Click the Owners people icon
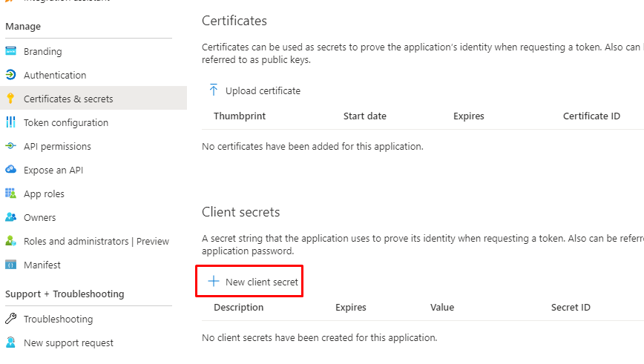Viewport: 644px width, 364px height. pyautogui.click(x=10, y=217)
